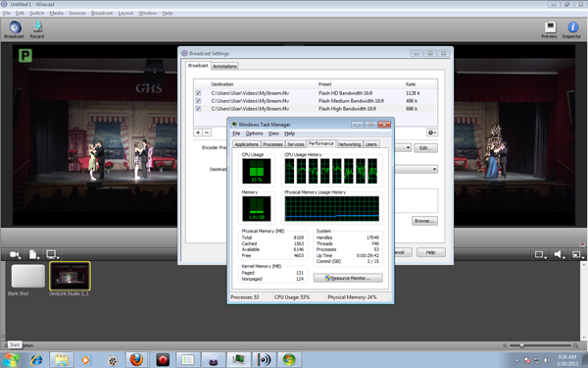Click the add desktop presenter shot icon
Image resolution: width=588 pixels, height=368 pixels.
click(52, 254)
